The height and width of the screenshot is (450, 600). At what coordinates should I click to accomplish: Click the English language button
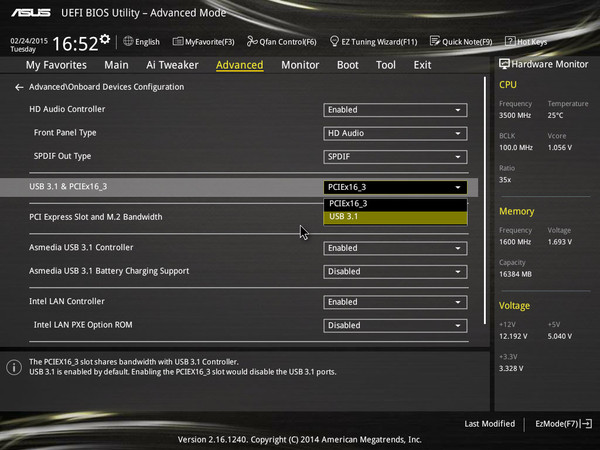coord(142,42)
